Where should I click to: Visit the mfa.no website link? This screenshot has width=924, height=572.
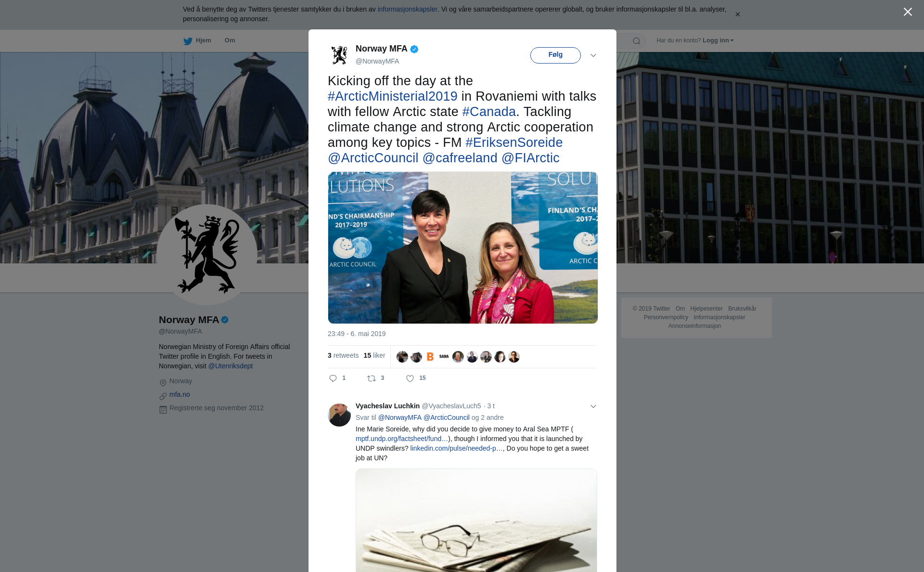180,394
